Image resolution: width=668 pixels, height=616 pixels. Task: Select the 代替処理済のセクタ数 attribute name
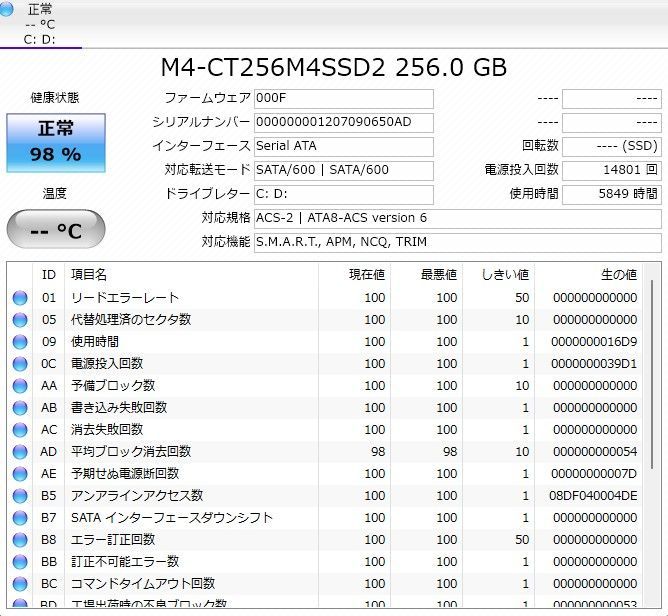[x=131, y=320]
